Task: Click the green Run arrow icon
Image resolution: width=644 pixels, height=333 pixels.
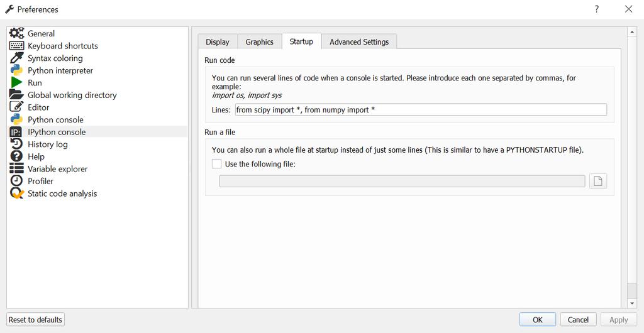Action: [x=17, y=82]
